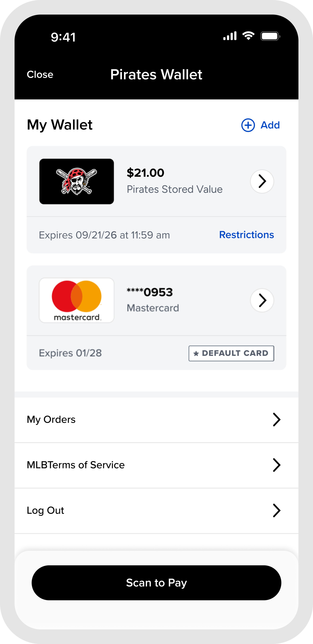313x644 pixels.
Task: Tap the star Default Card badge
Action: (231, 353)
